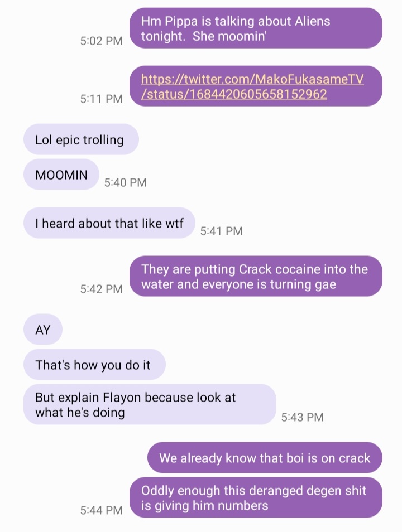Tap the 5:11 PM timestamp beside the link
402x532 pixels.
coord(101,99)
